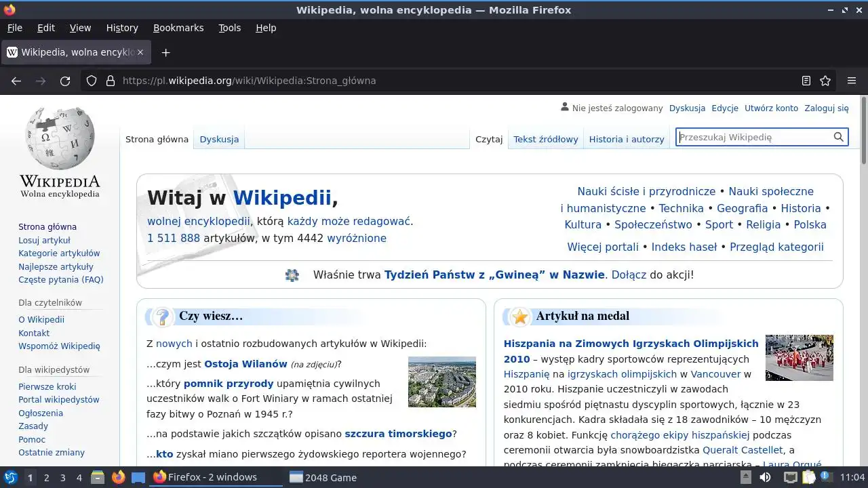Switch to virtual desktop 4

pos(79,477)
